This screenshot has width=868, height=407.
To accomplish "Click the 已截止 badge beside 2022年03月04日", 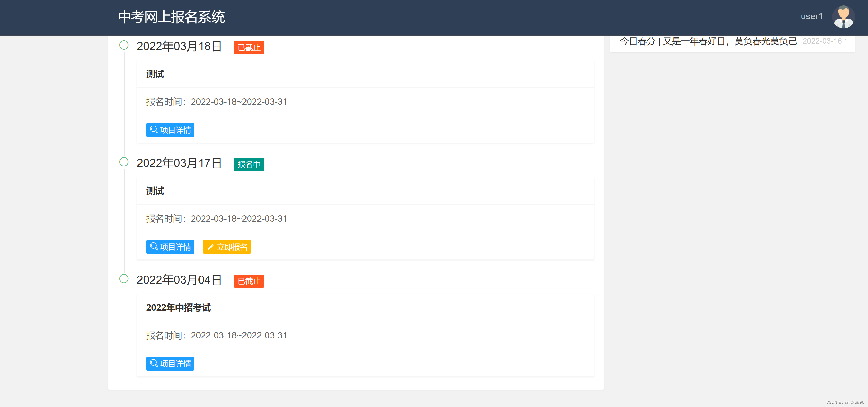I will pyautogui.click(x=249, y=281).
